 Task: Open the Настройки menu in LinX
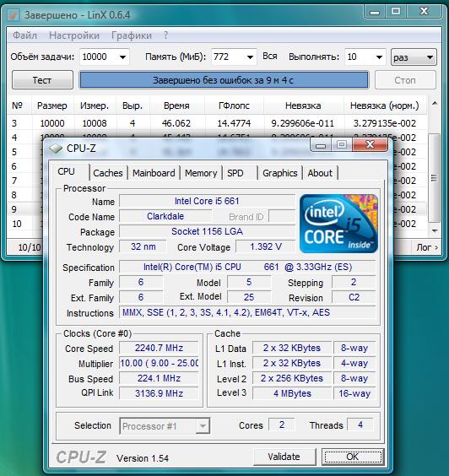74,35
